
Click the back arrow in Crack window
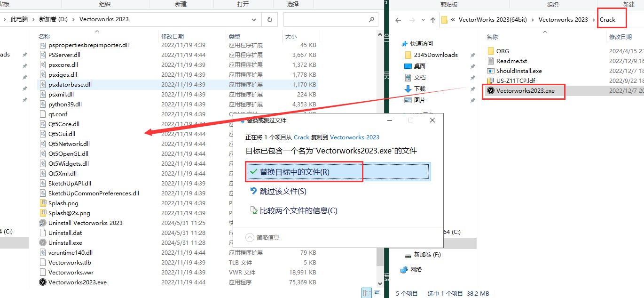pyautogui.click(x=398, y=20)
